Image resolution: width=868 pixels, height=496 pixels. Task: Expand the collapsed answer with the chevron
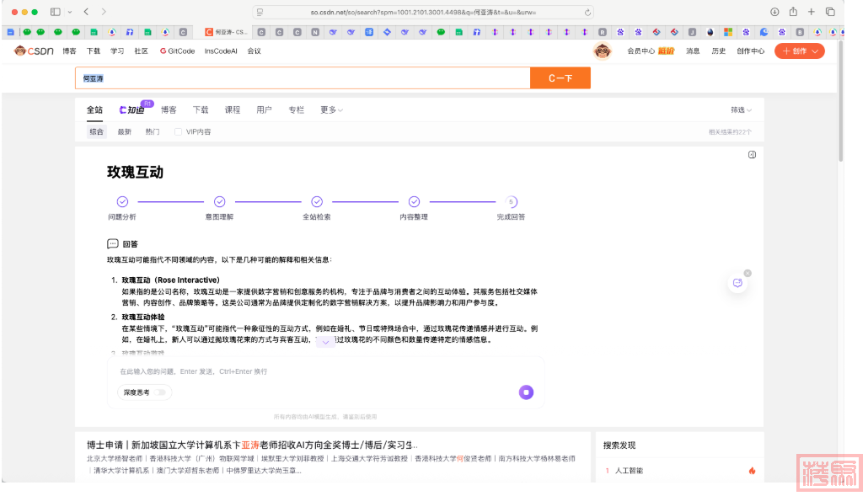(325, 343)
